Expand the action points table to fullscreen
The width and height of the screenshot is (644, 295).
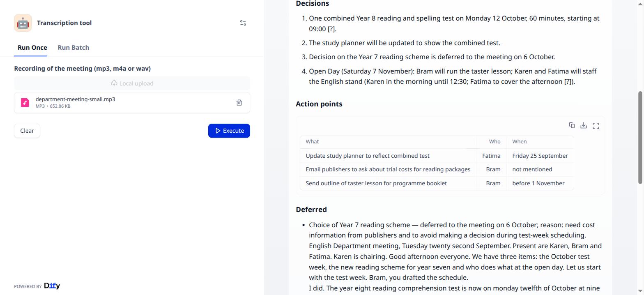point(596,126)
